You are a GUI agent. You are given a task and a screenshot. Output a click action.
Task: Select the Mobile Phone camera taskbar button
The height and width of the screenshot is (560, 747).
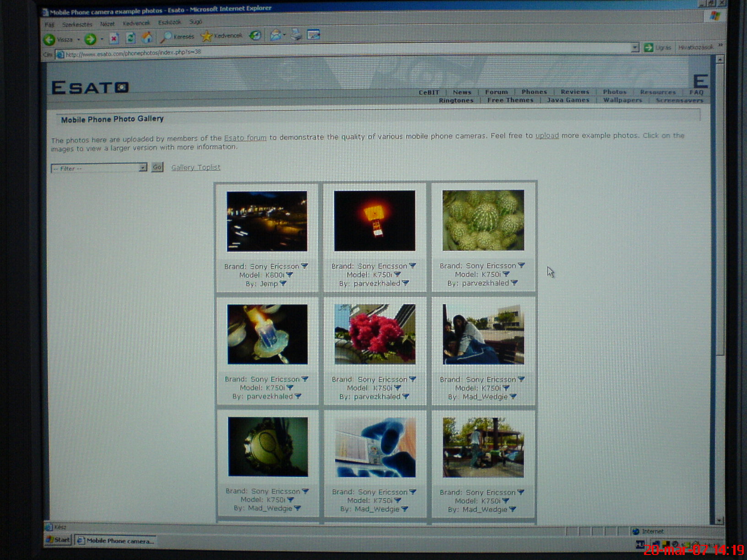pyautogui.click(x=116, y=541)
